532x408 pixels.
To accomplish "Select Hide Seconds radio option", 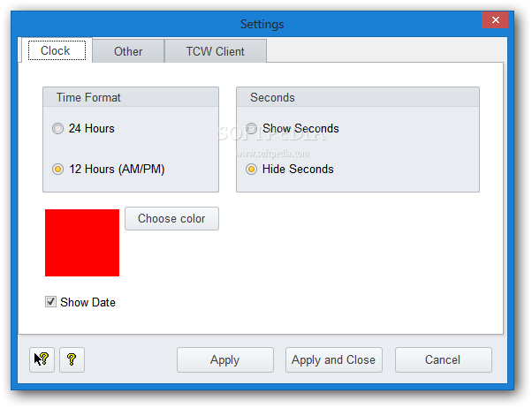I will coord(251,169).
